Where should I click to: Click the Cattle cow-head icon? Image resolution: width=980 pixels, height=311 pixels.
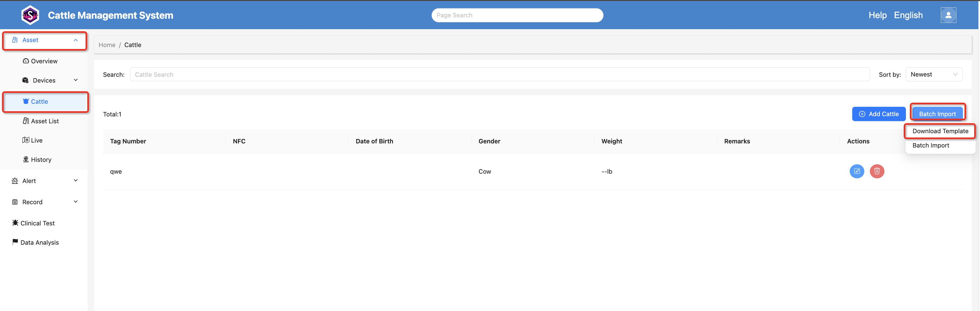(26, 101)
